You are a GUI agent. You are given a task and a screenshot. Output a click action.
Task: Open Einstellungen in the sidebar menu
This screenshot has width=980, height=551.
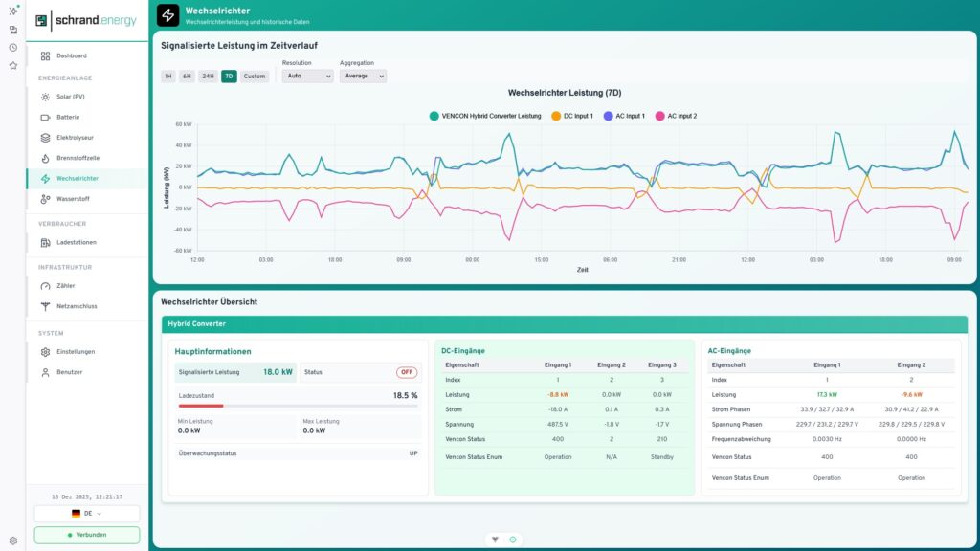[x=76, y=351]
